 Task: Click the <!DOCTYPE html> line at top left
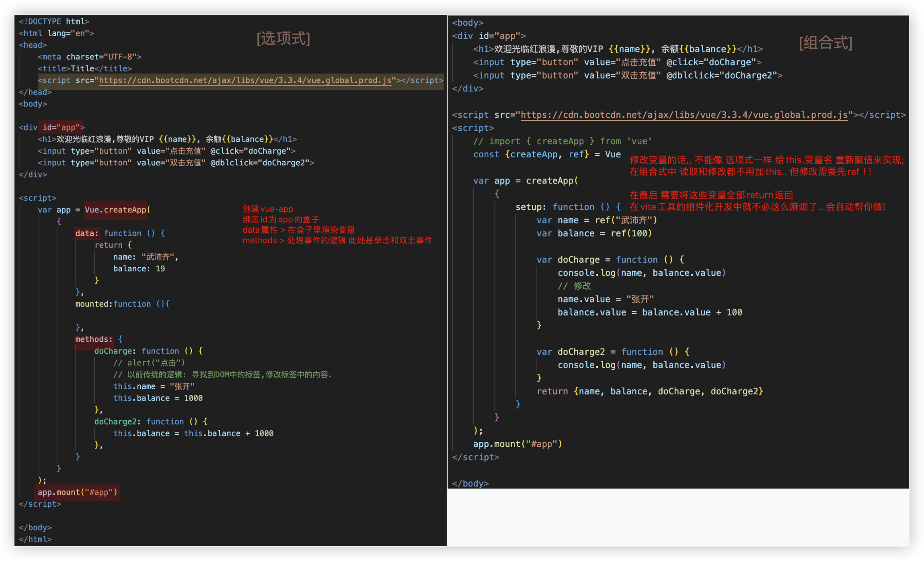[54, 21]
